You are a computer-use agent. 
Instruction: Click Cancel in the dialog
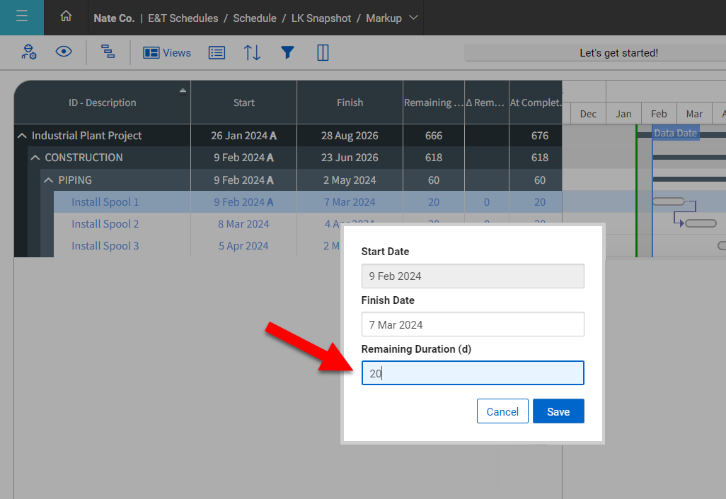tap(502, 411)
